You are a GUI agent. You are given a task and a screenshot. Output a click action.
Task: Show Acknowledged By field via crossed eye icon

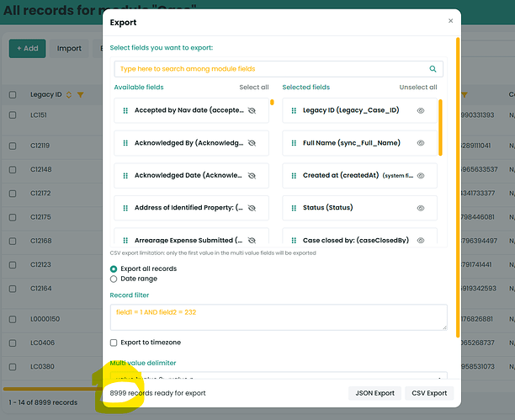tap(252, 143)
